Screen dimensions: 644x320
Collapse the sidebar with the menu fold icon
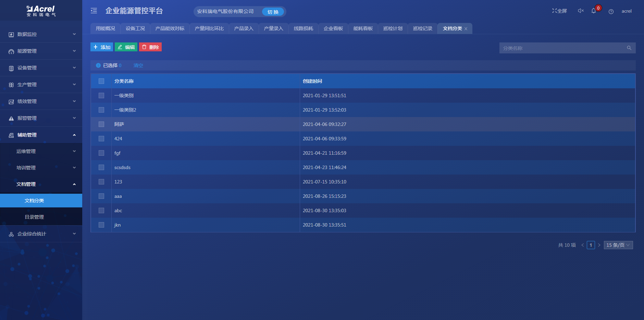click(x=94, y=11)
